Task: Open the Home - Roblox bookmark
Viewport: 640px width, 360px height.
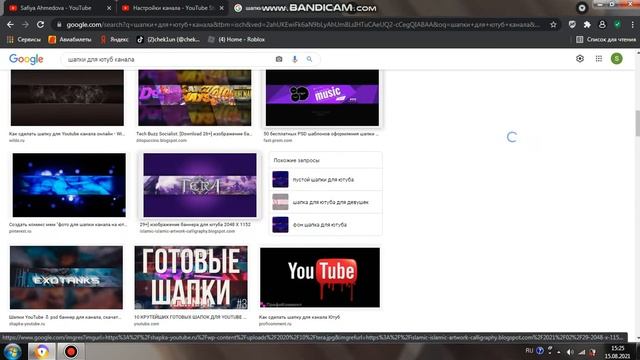Action: pyautogui.click(x=236, y=40)
